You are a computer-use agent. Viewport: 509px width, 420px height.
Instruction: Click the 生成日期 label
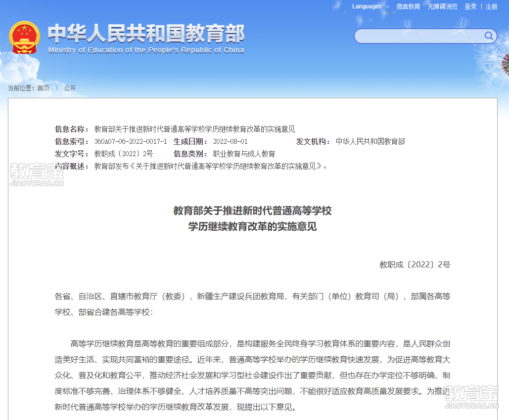click(x=190, y=141)
